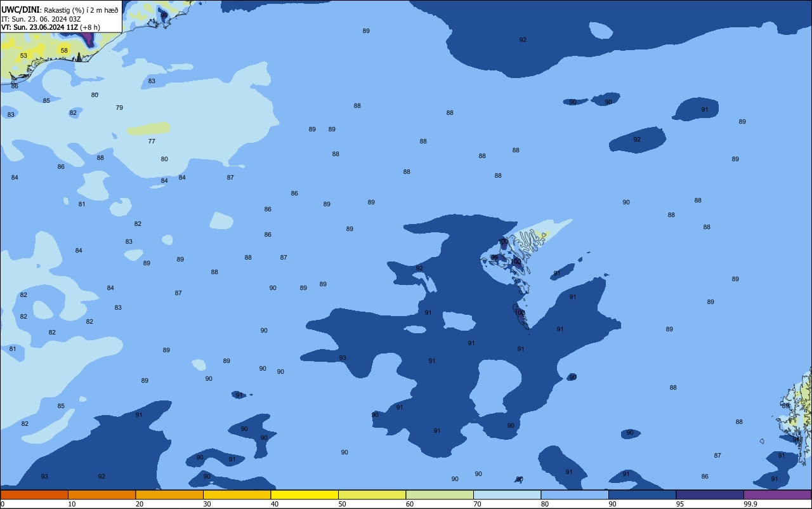Click the 'VT: Sun. 23.06.2024 11Z (+8 h)' line

(51, 27)
